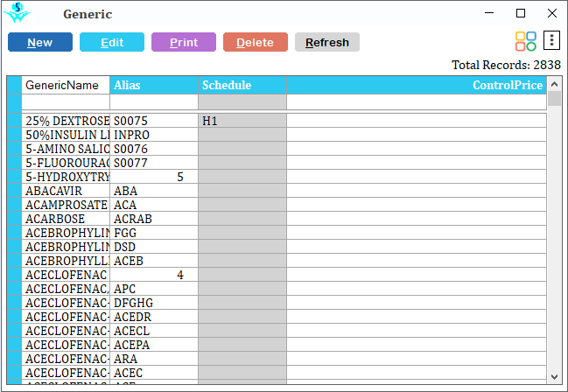
Task: Click the New button
Action: [x=40, y=42]
